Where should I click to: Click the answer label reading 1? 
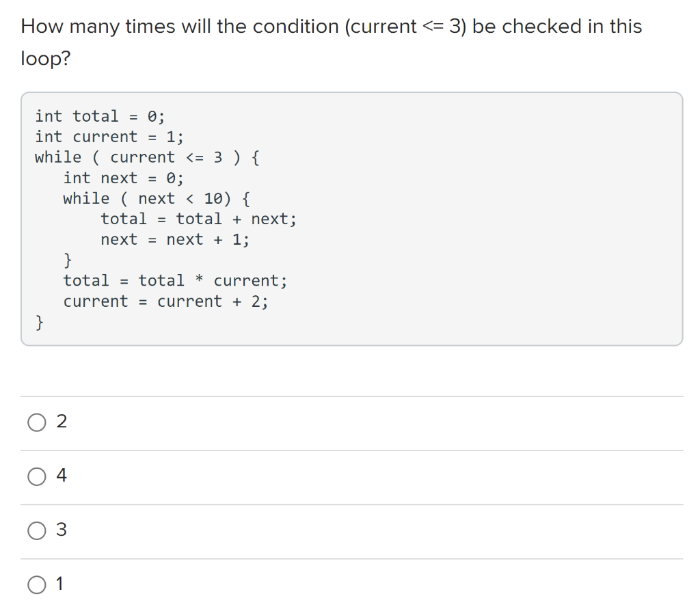tap(60, 584)
